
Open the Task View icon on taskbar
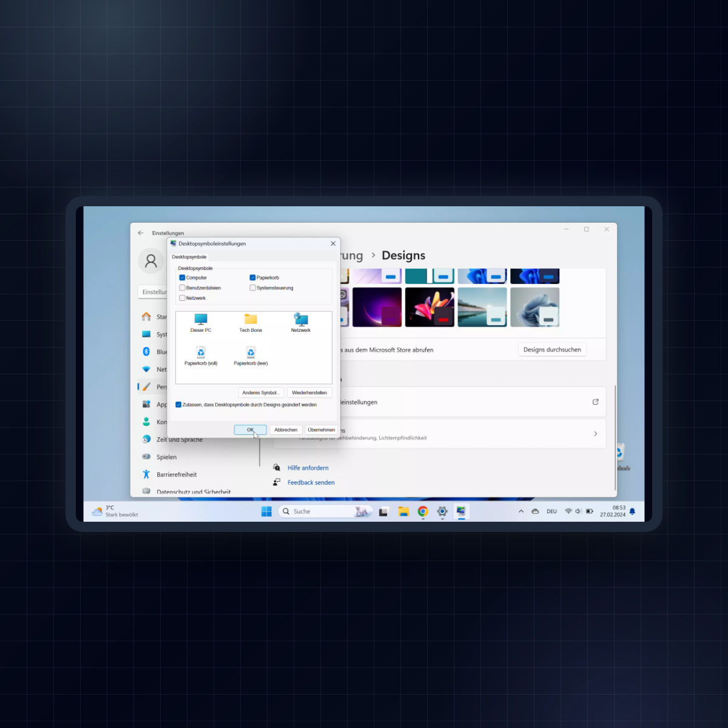pyautogui.click(x=383, y=511)
